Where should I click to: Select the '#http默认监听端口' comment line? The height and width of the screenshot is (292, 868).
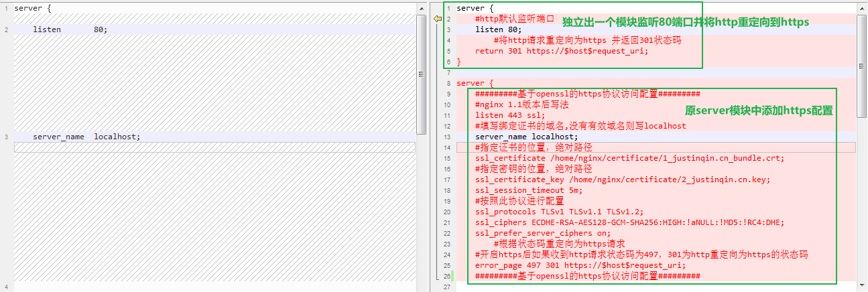pyautogui.click(x=515, y=19)
